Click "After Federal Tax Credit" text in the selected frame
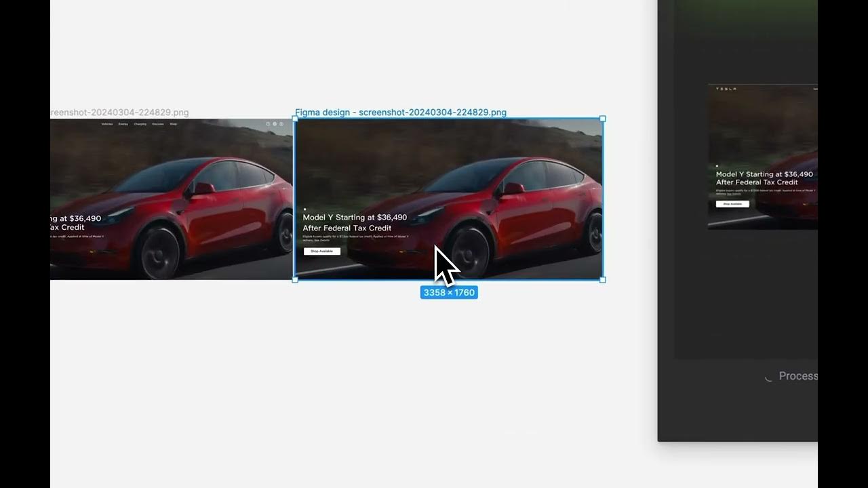This screenshot has width=868, height=488. coord(347,228)
